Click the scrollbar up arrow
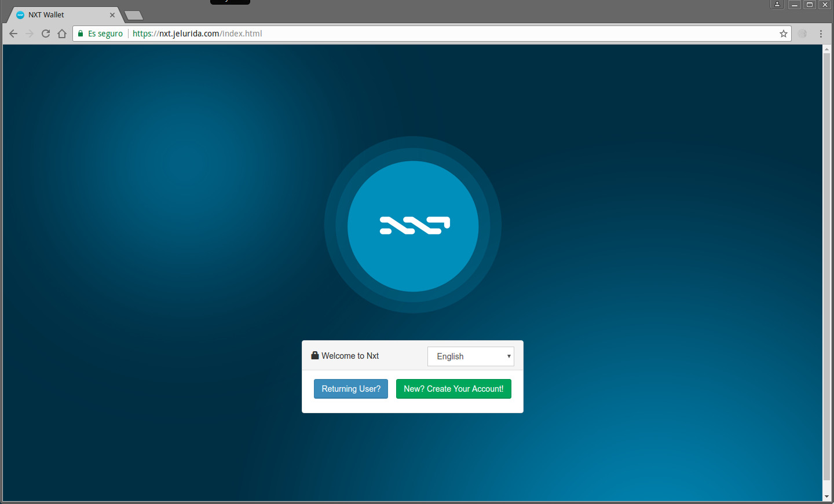834x504 pixels. click(826, 49)
